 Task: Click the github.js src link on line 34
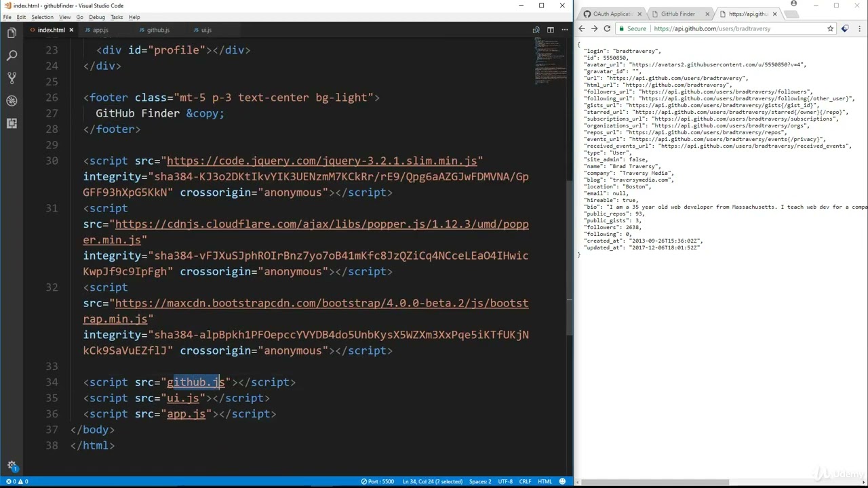196,382
